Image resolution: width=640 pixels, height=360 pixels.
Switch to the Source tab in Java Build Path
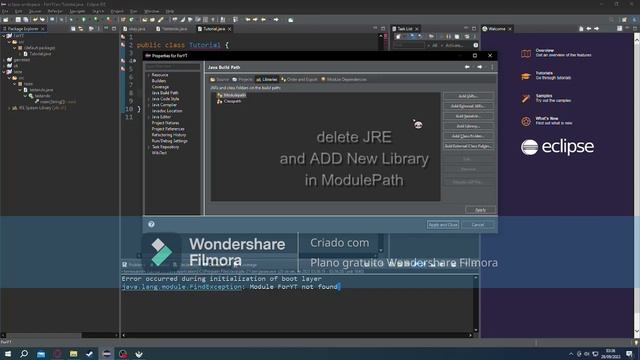(220, 80)
